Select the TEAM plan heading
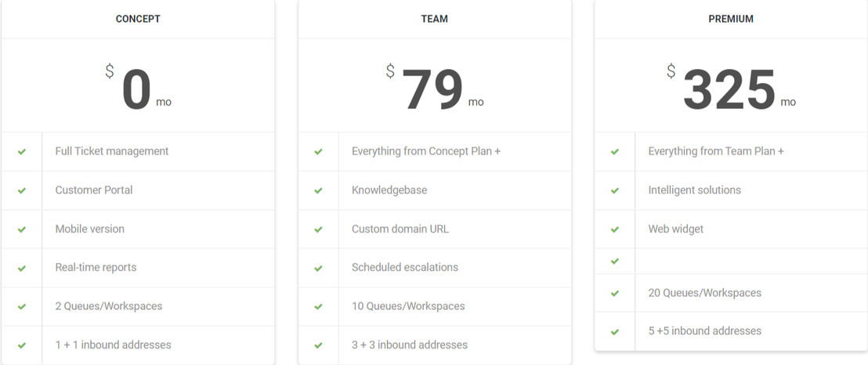868x365 pixels. tap(435, 19)
